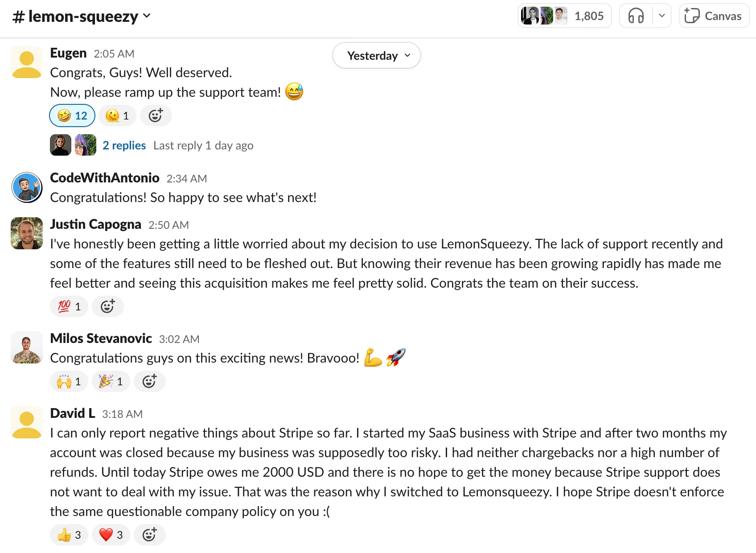Screen dimensions: 756x553
Task: Add a reaction to Milos Stevanovic's message
Action: coord(149,381)
